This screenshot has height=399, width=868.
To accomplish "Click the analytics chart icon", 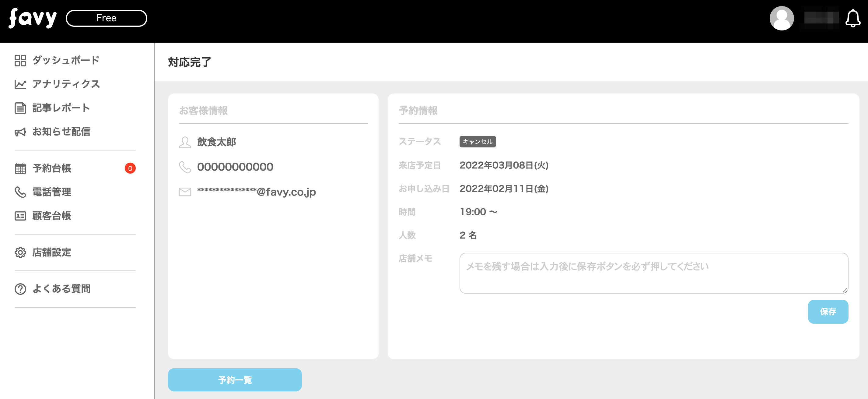I will (x=20, y=84).
